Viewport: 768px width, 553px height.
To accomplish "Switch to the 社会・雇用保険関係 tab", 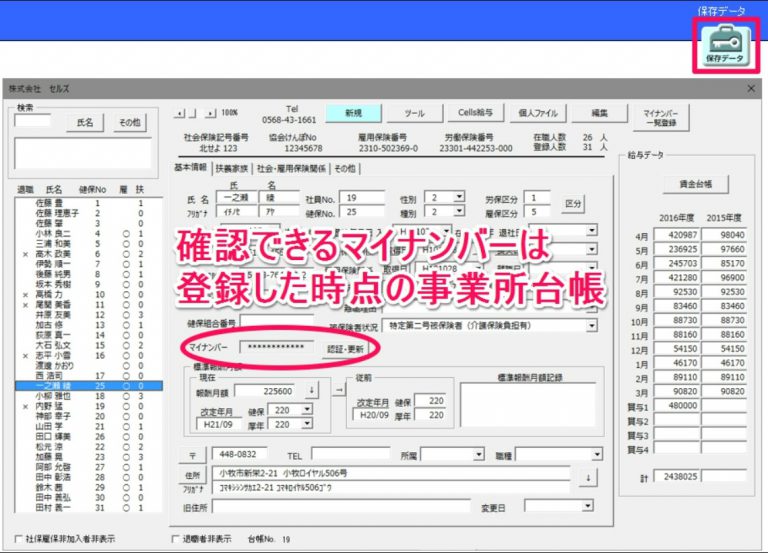I will (x=291, y=168).
